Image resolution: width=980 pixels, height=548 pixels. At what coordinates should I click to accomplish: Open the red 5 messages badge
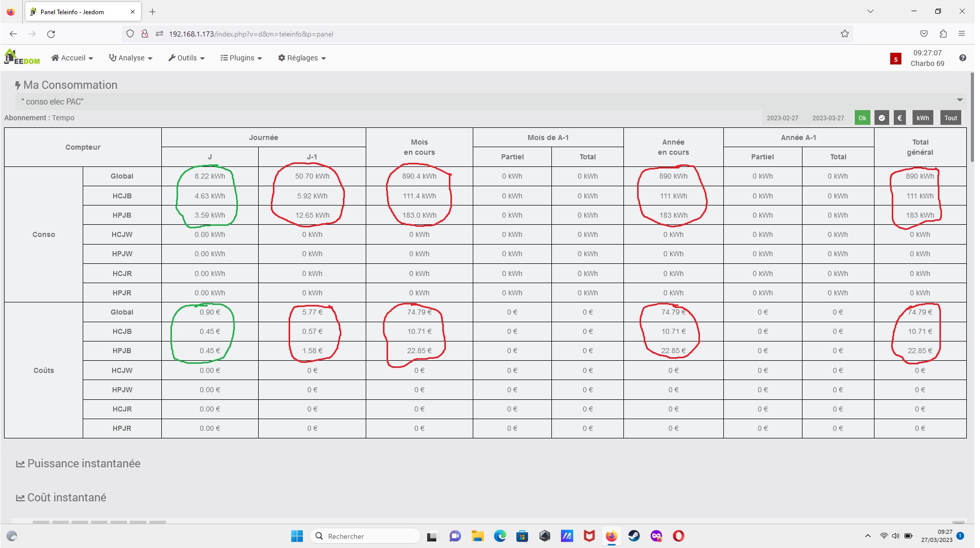pyautogui.click(x=895, y=59)
